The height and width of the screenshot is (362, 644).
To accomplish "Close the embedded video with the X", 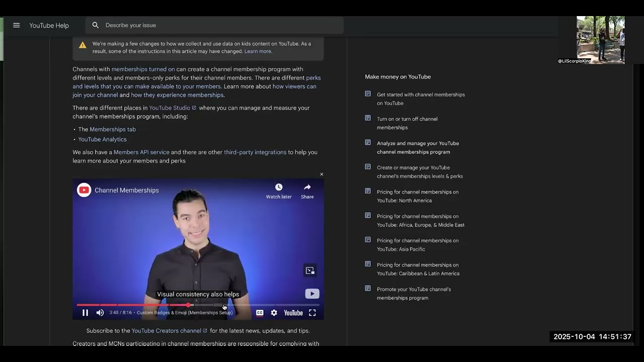I will [321, 174].
